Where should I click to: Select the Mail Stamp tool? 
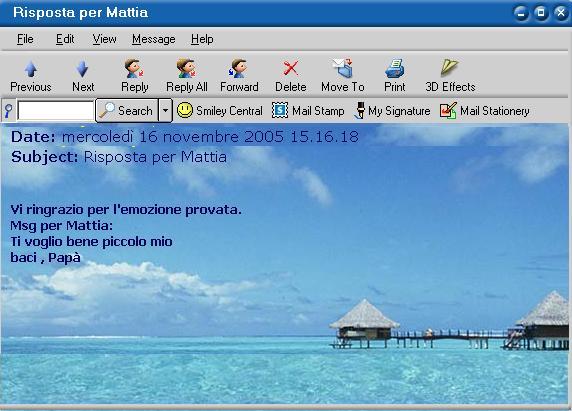click(x=308, y=110)
